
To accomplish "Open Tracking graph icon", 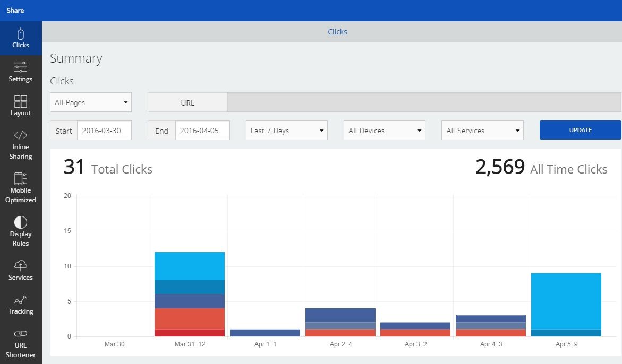I will 21,299.
